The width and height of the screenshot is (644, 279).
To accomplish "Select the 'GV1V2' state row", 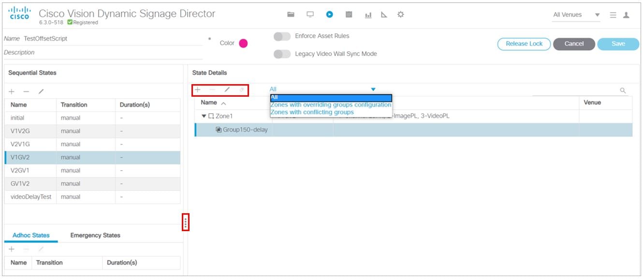I will pos(92,184).
